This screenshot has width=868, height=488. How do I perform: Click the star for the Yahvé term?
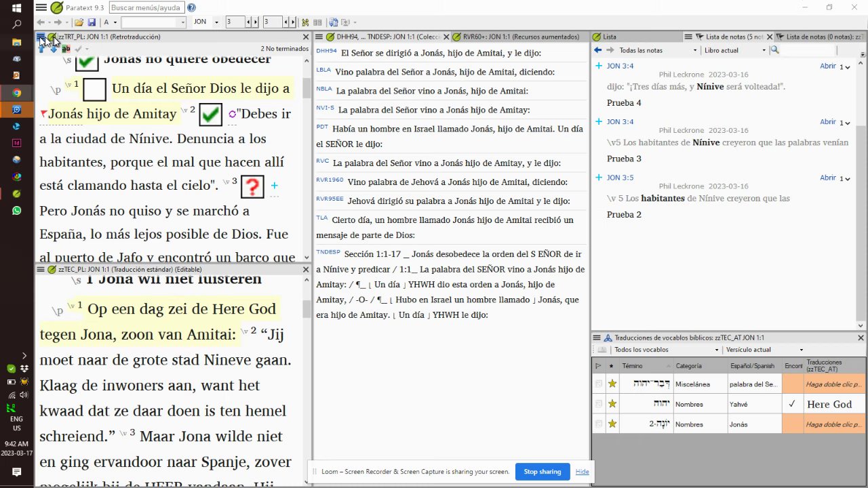pos(612,404)
